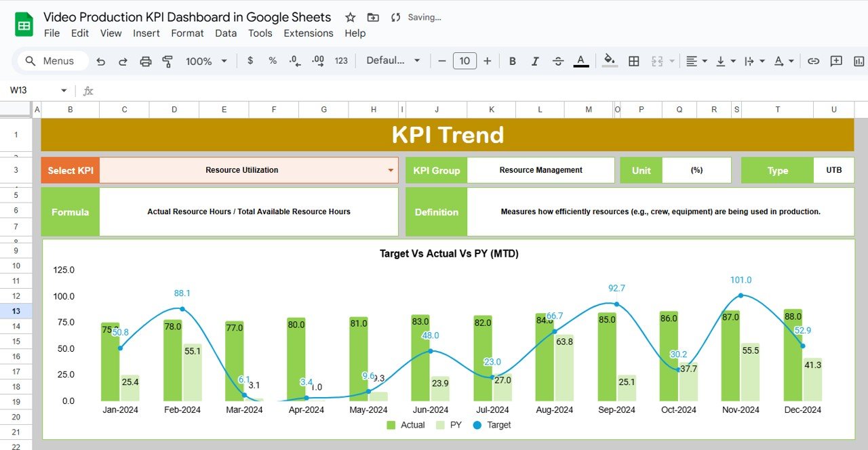The height and width of the screenshot is (450, 868).
Task: Click the (%) unit cell
Action: tap(696, 170)
